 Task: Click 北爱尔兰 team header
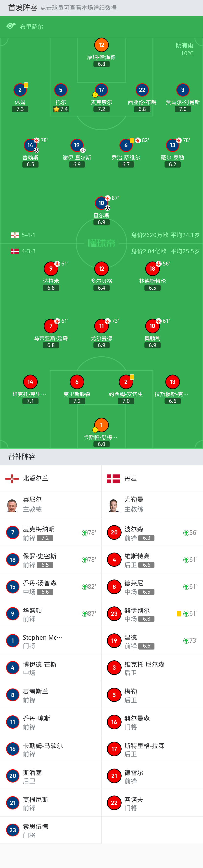tap(51, 479)
